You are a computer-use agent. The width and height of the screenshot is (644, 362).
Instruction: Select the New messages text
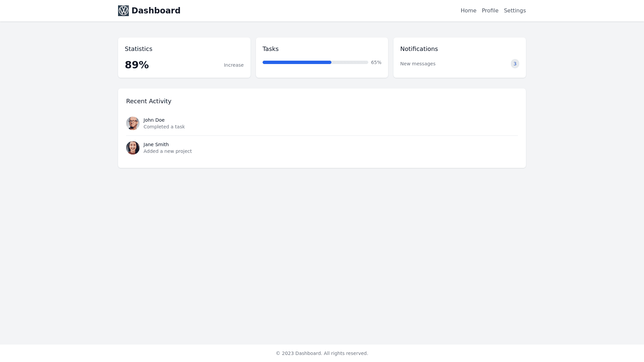(x=418, y=64)
